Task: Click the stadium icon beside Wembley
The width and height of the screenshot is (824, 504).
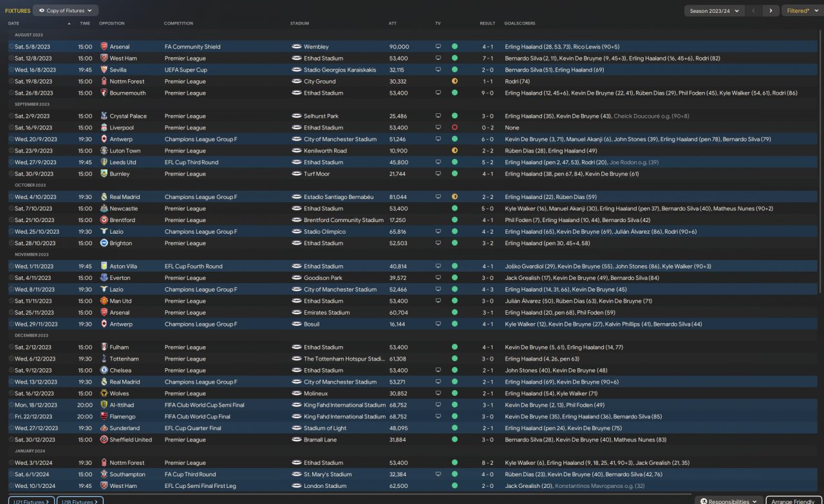Action: 297,47
